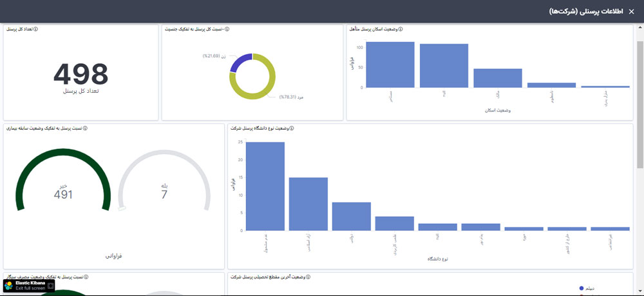
Task: Click info icon on smoking status panel
Action: coord(88,277)
